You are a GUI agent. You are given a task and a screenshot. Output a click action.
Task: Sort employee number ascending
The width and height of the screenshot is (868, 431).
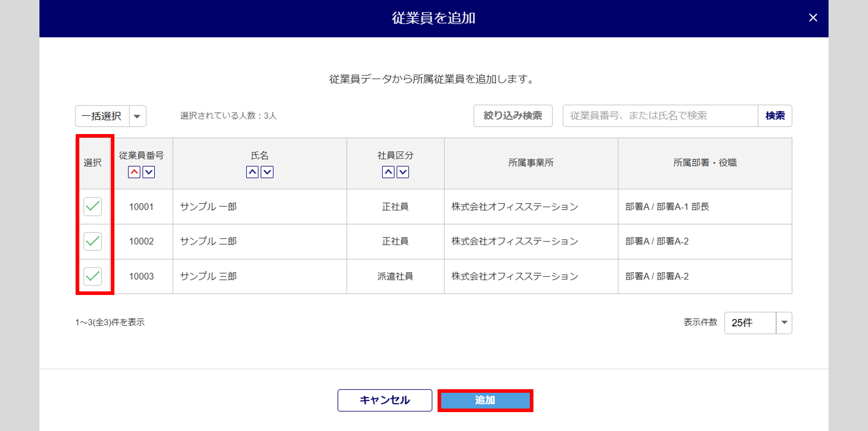tap(134, 172)
